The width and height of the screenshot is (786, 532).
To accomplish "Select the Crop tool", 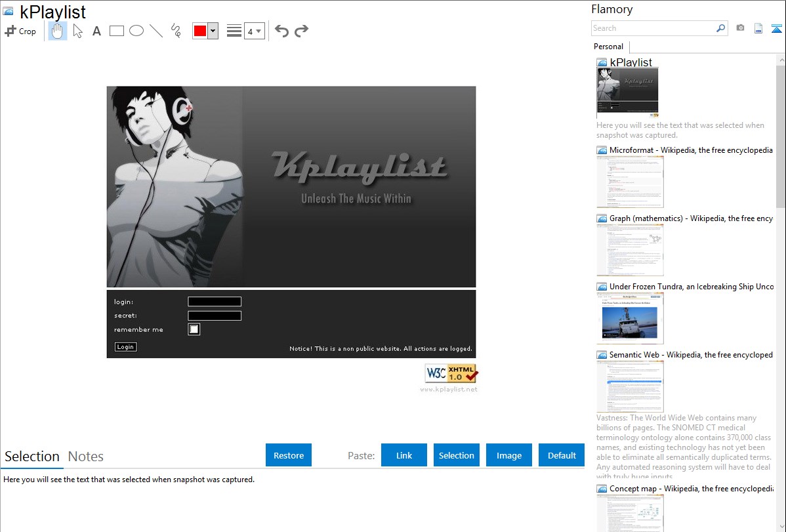I will [20, 31].
